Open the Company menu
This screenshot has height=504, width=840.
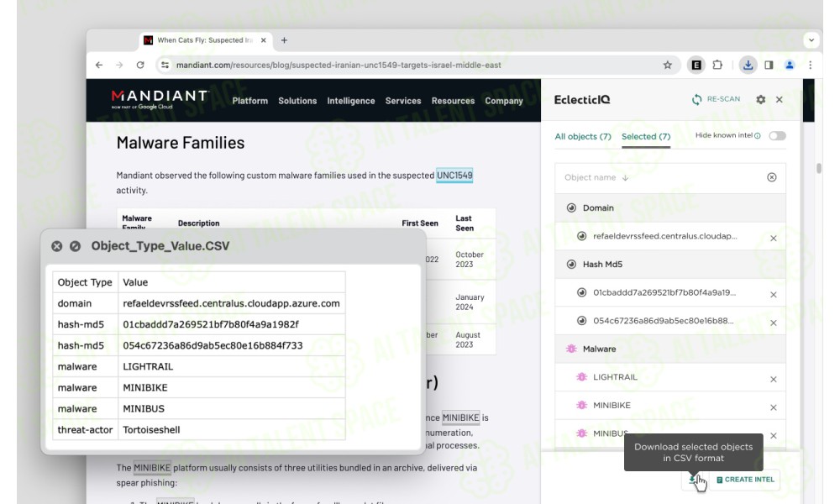(504, 101)
